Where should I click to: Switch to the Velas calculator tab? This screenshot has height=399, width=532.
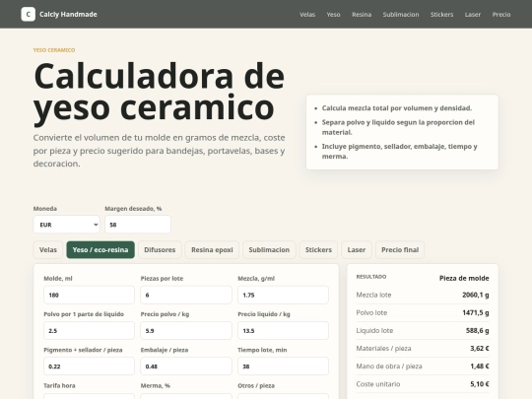48,249
